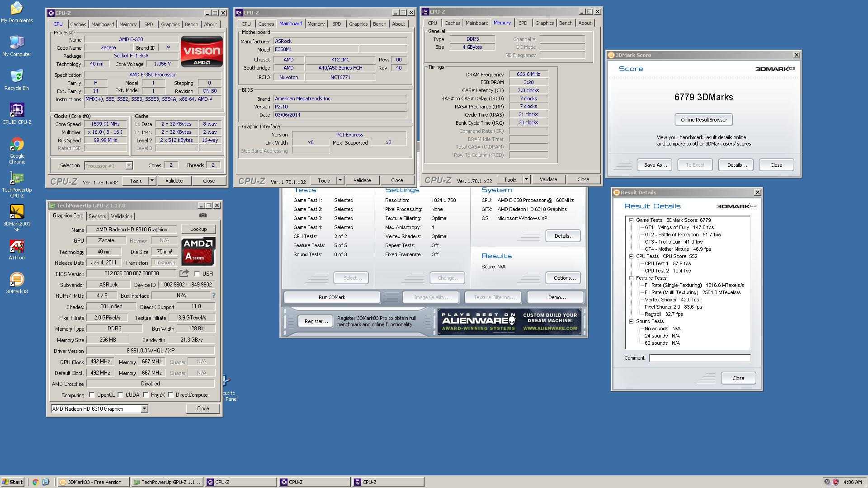Click Internet Explorer quick launch icon

[x=46, y=482]
